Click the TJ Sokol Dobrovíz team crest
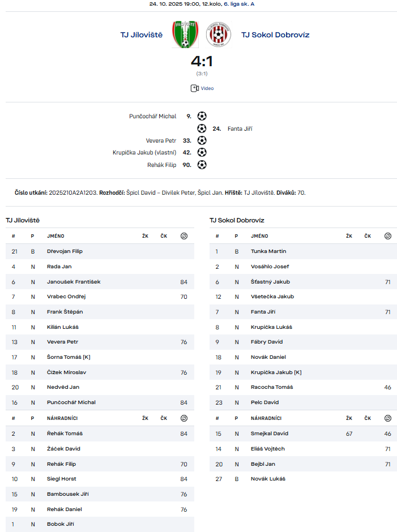The image size is (397, 532). 218,35
